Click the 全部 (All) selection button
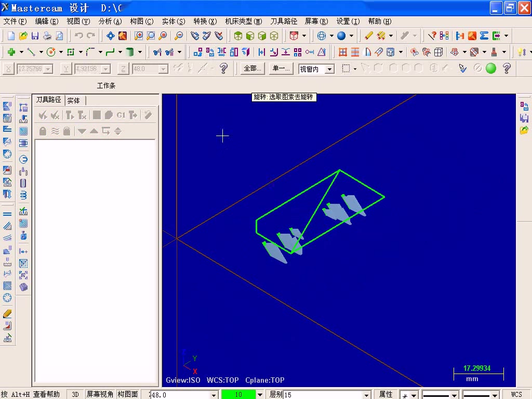Viewport: 532px width, 399px height. [252, 68]
